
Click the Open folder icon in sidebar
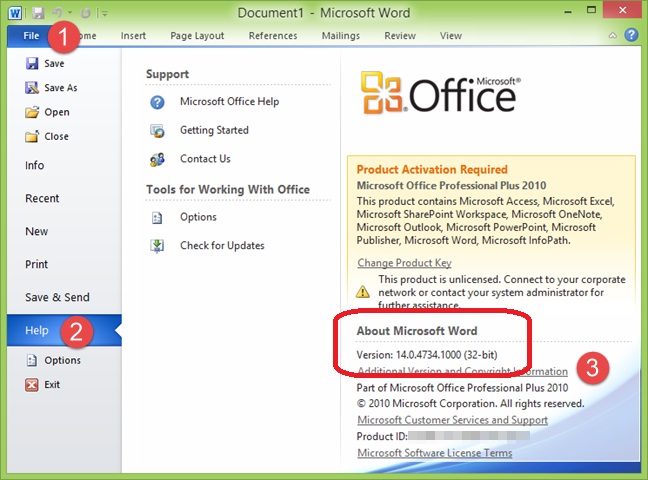coord(32,112)
